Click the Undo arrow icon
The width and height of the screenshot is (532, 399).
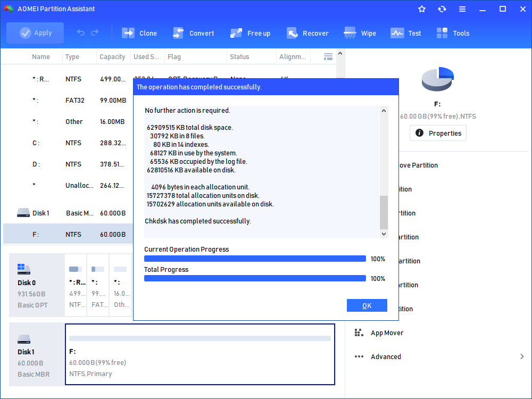click(81, 32)
